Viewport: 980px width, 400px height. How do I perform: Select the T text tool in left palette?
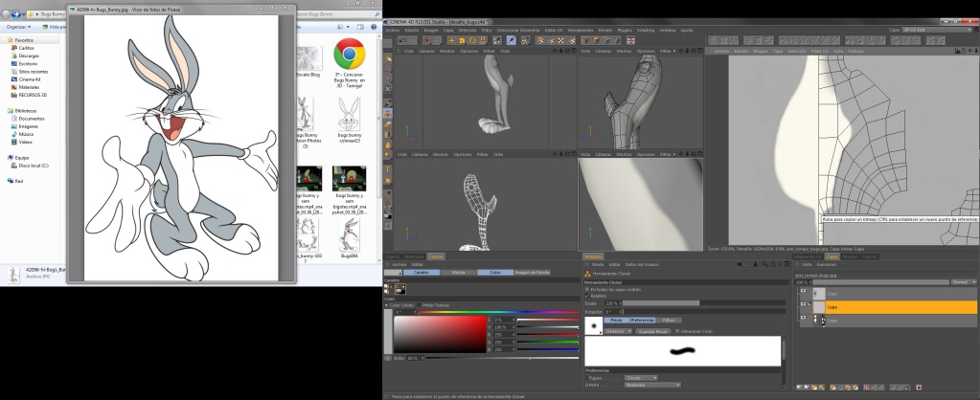pyautogui.click(x=388, y=169)
